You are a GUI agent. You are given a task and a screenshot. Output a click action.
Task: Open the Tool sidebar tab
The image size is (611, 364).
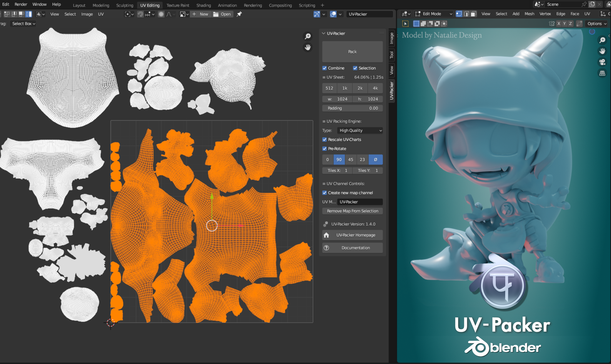392,55
